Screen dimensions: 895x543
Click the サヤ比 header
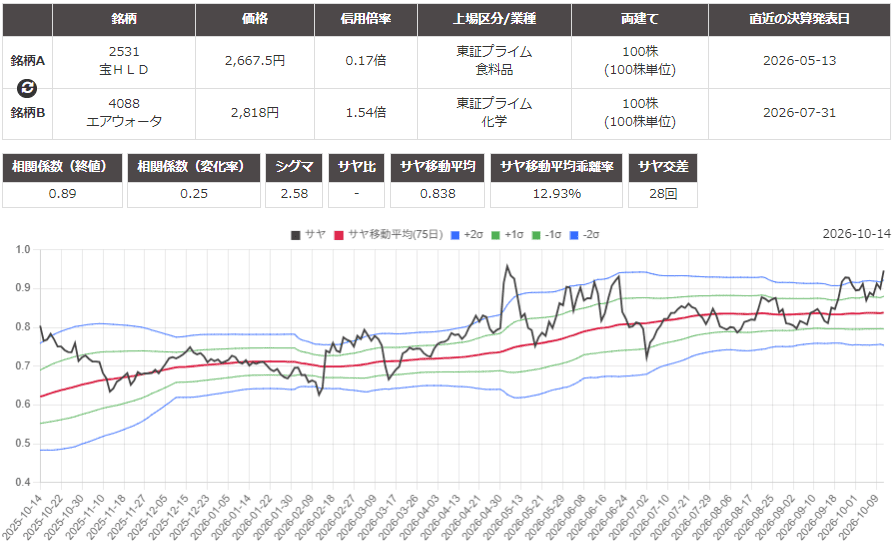click(x=356, y=167)
